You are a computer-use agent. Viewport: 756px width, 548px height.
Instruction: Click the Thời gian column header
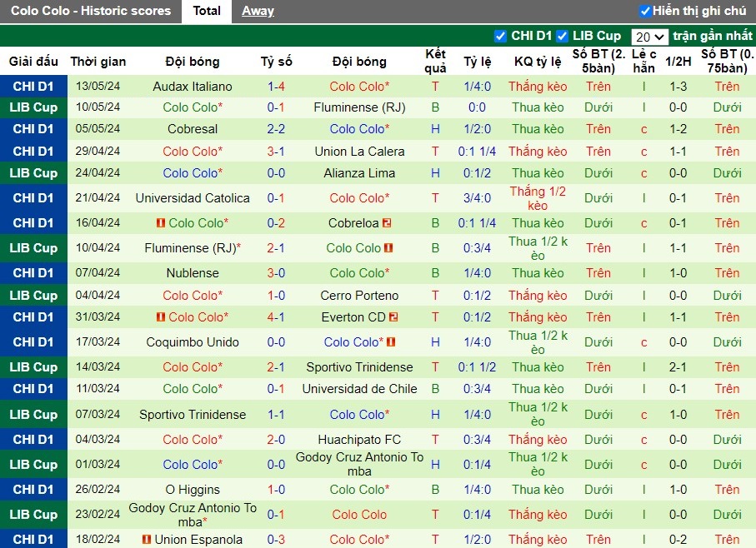[98, 62]
